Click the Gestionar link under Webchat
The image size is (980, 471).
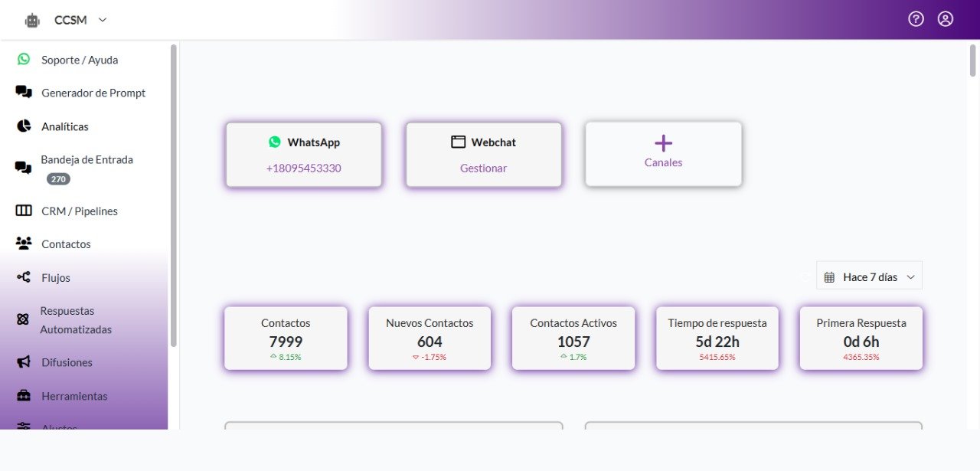click(483, 168)
